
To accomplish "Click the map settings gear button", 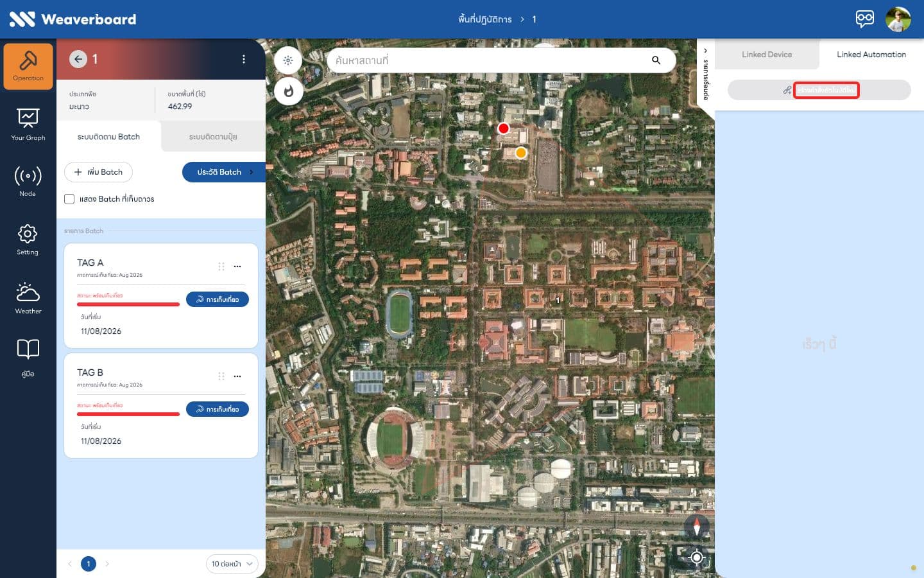I will coord(288,60).
